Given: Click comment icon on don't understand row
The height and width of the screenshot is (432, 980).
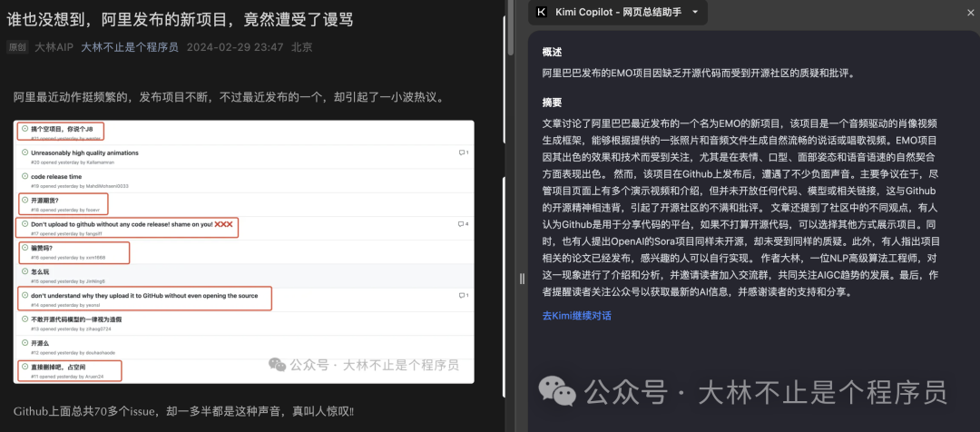Looking at the screenshot, I should pos(463,295).
